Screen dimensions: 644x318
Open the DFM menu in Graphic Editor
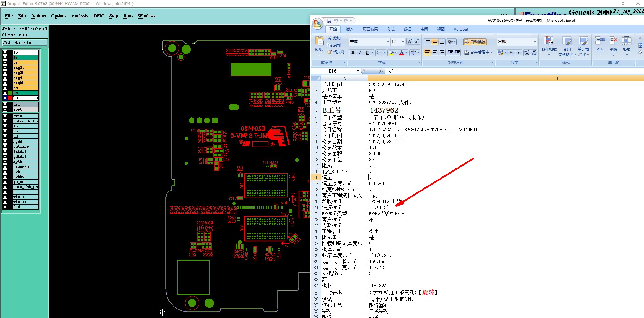(99, 16)
